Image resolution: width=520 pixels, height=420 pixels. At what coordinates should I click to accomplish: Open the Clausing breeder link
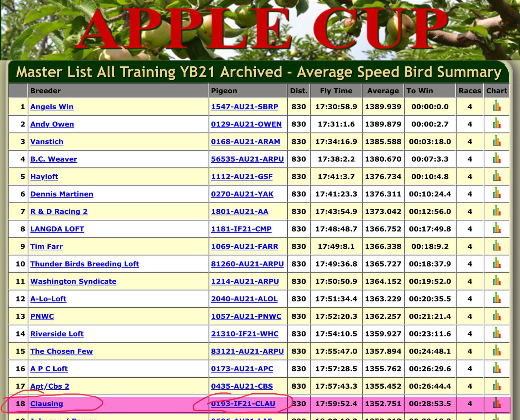46,404
